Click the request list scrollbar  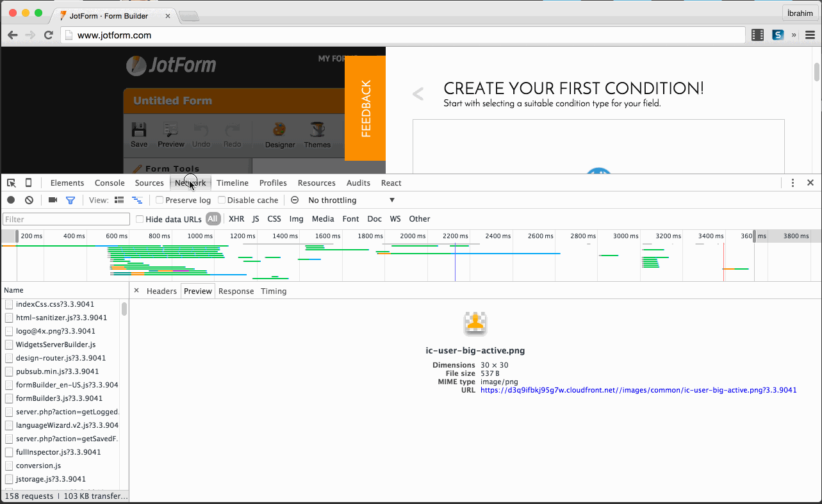(124, 309)
